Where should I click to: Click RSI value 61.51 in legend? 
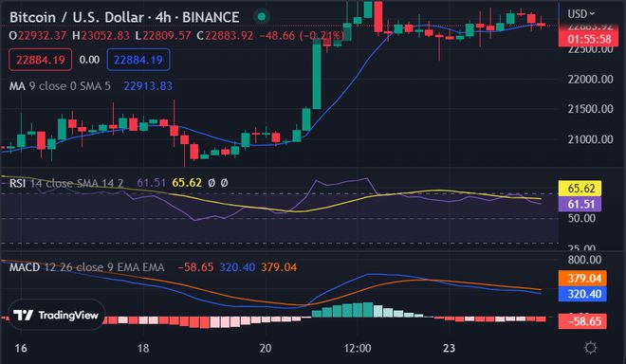[152, 183]
